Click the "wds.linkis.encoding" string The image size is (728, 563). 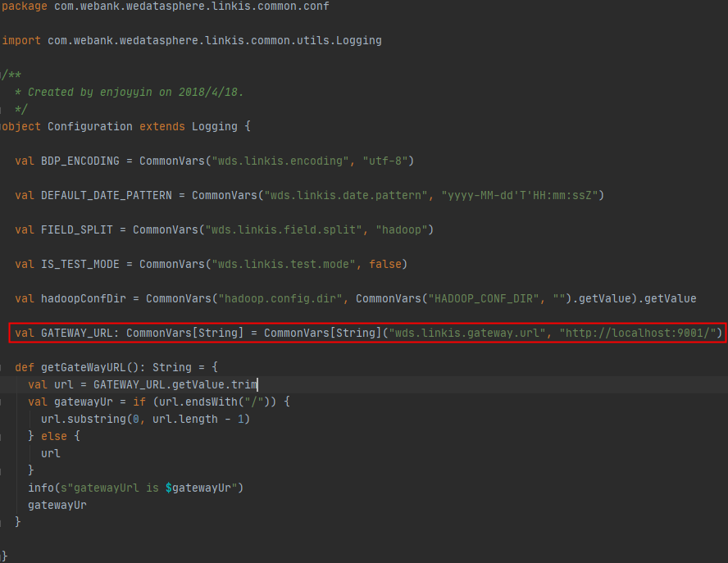coord(280,161)
